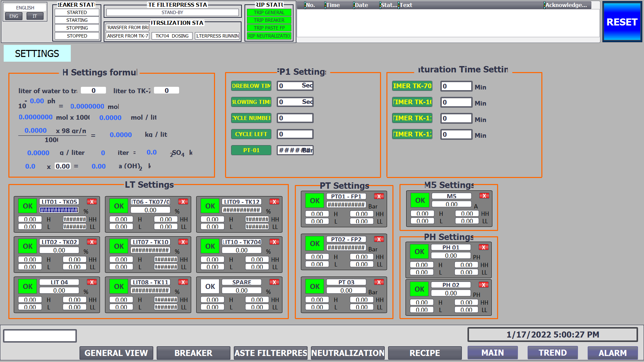The height and width of the screenshot is (362, 644).
Task: Open the RECIPE screen
Action: click(x=425, y=353)
